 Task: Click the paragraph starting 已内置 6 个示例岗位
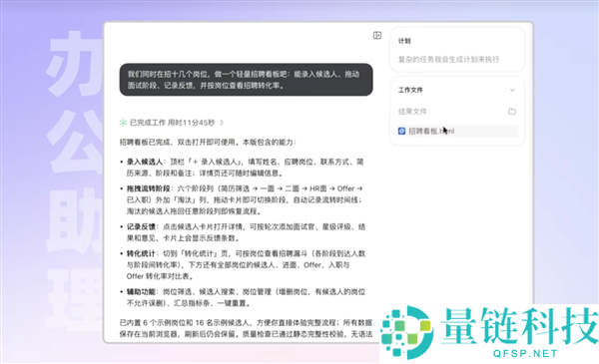tap(246, 328)
